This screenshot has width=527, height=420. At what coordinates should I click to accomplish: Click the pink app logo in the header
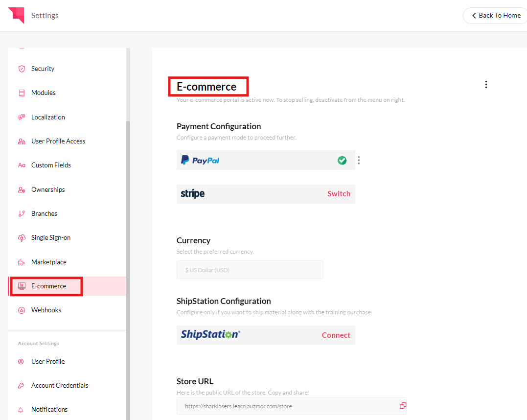[17, 15]
